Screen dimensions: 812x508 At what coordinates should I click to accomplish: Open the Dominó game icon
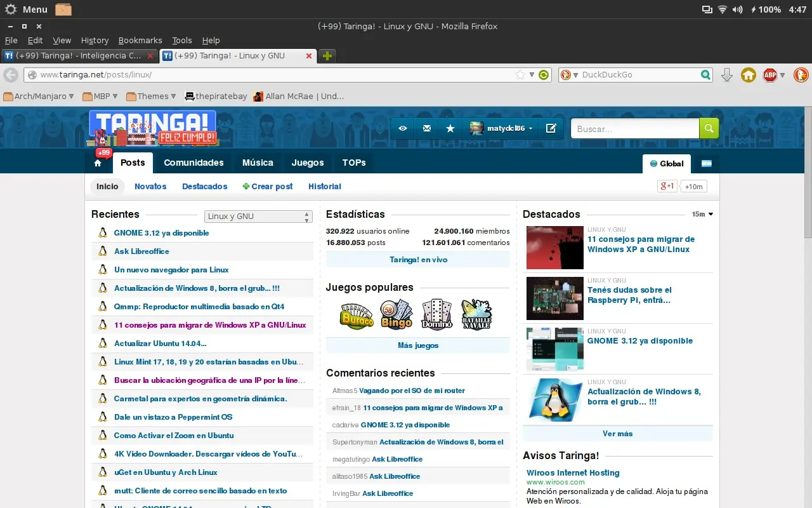coord(437,314)
